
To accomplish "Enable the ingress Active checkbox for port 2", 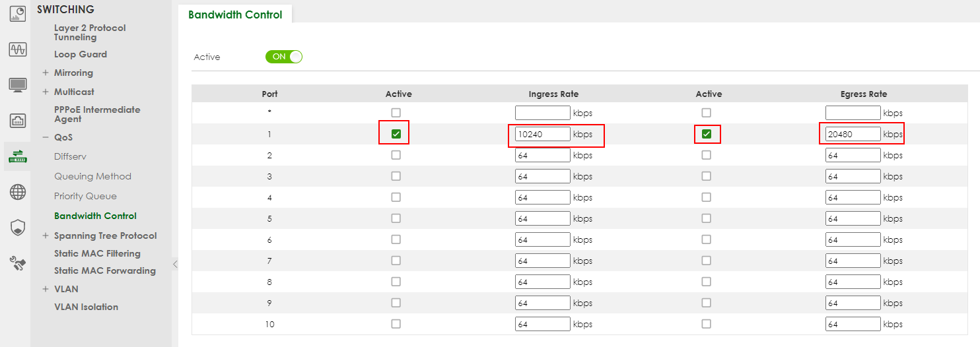I will coord(396,155).
